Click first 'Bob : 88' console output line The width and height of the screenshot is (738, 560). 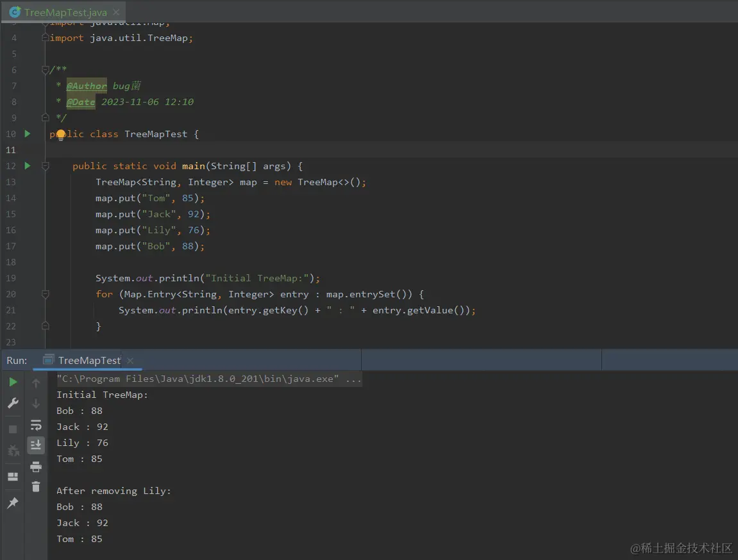79,411
